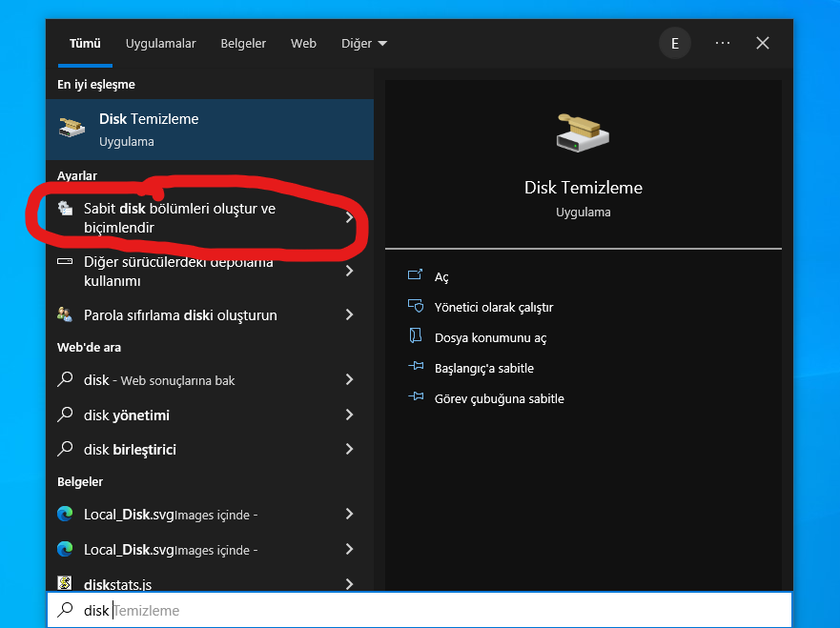Click the script file icon beside diskstats.js

(65, 583)
